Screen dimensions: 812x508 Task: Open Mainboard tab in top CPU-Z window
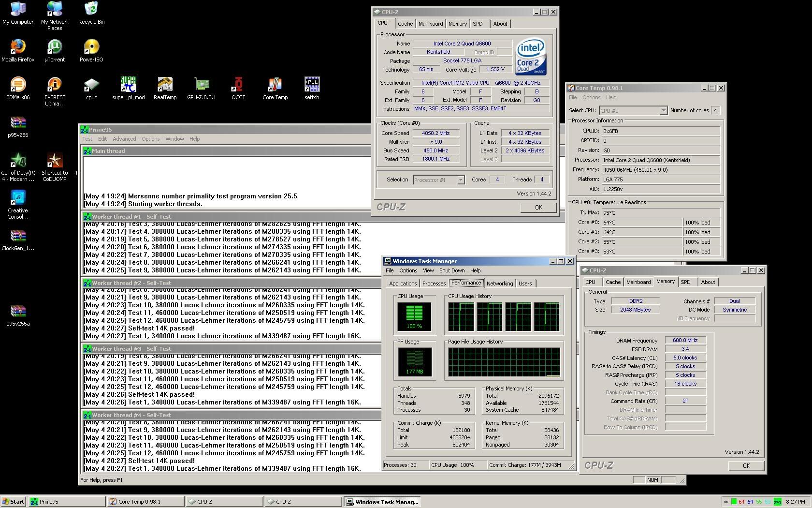point(431,24)
